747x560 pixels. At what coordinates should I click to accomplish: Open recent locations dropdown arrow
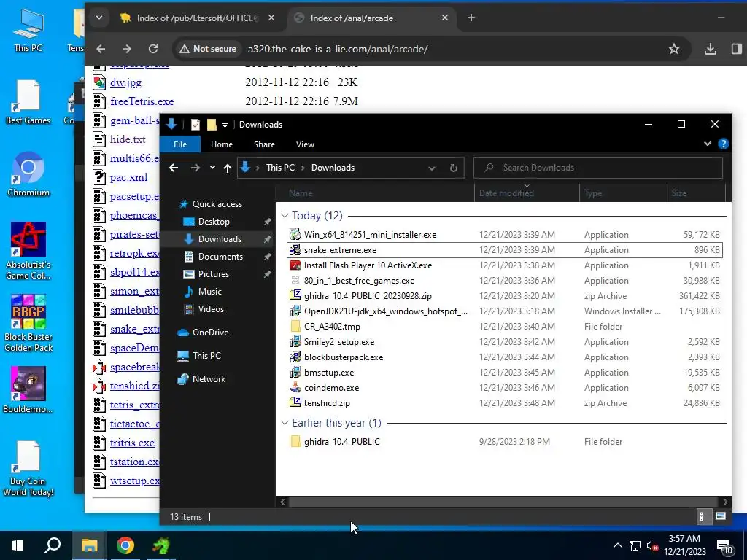coord(212,168)
